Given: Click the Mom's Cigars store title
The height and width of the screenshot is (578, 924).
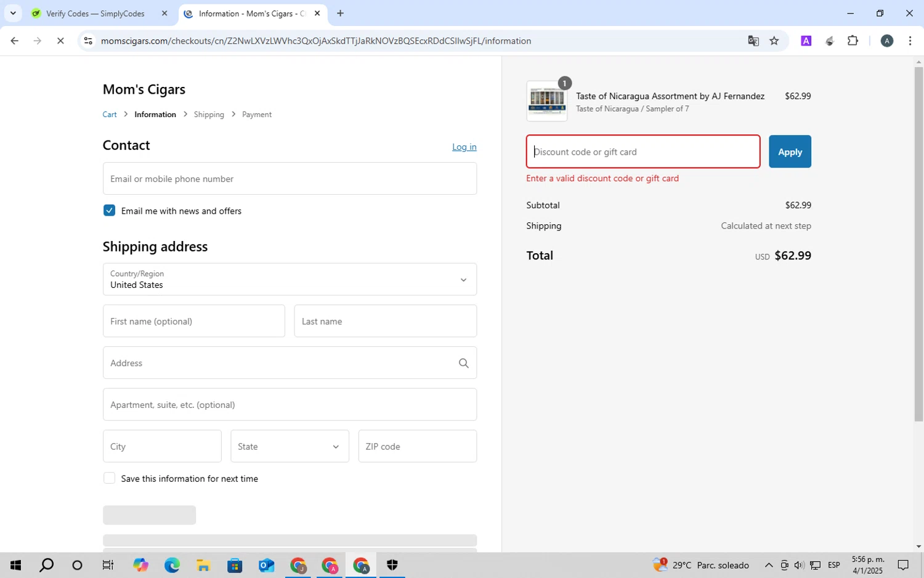Looking at the screenshot, I should (144, 89).
